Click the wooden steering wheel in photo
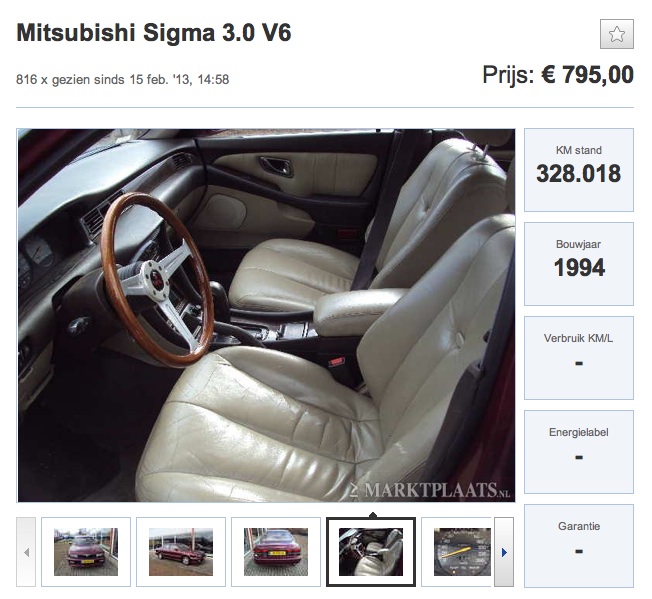This screenshot has width=652, height=599. click(158, 279)
